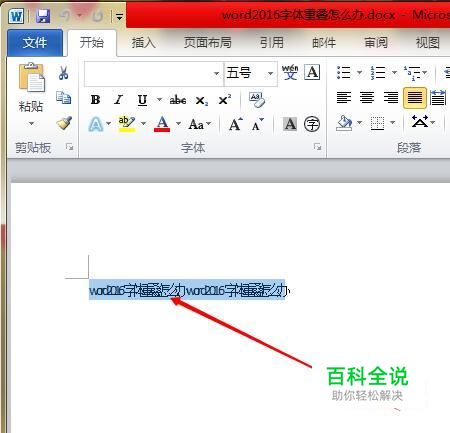Viewport: 450px width, 433px height.
Task: Toggle Italic formatting
Action: (118, 99)
